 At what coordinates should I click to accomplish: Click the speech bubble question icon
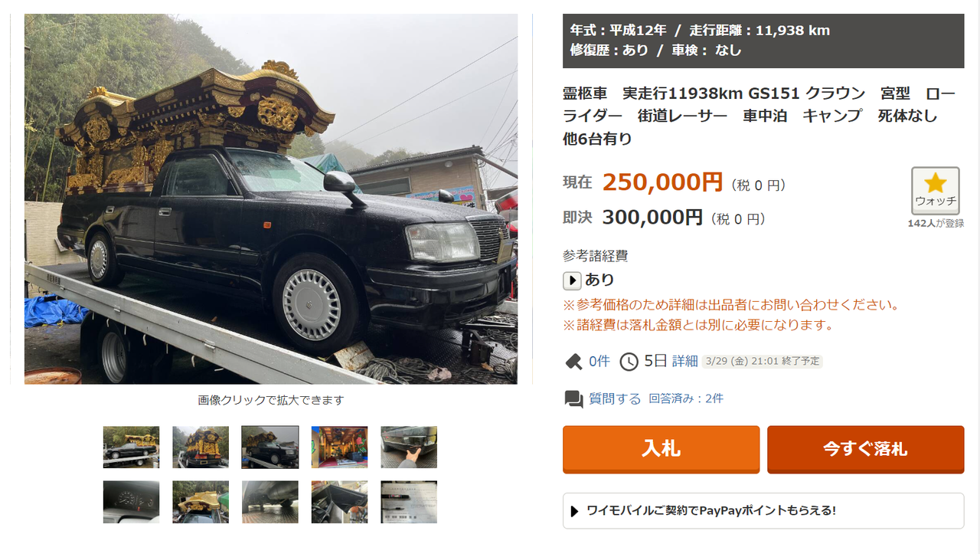[x=573, y=398]
